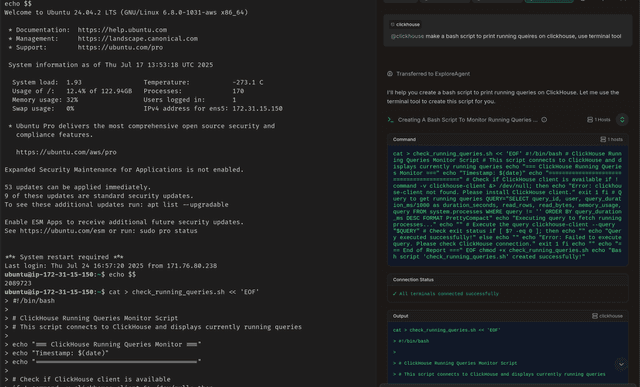Click the server icon beside 'clickhouse' in the Output header
Viewport: 640px width, 387px height.
tap(595, 316)
